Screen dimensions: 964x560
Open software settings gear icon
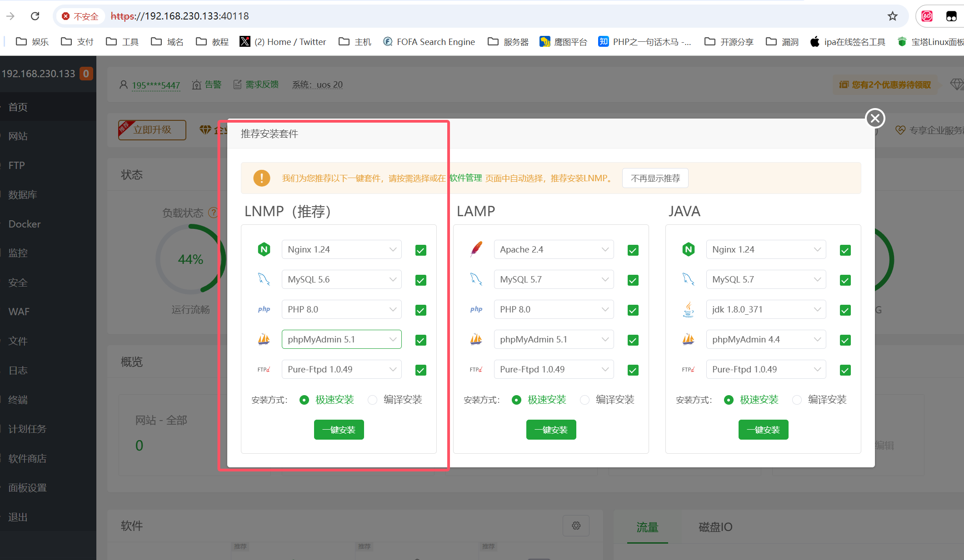[576, 525]
